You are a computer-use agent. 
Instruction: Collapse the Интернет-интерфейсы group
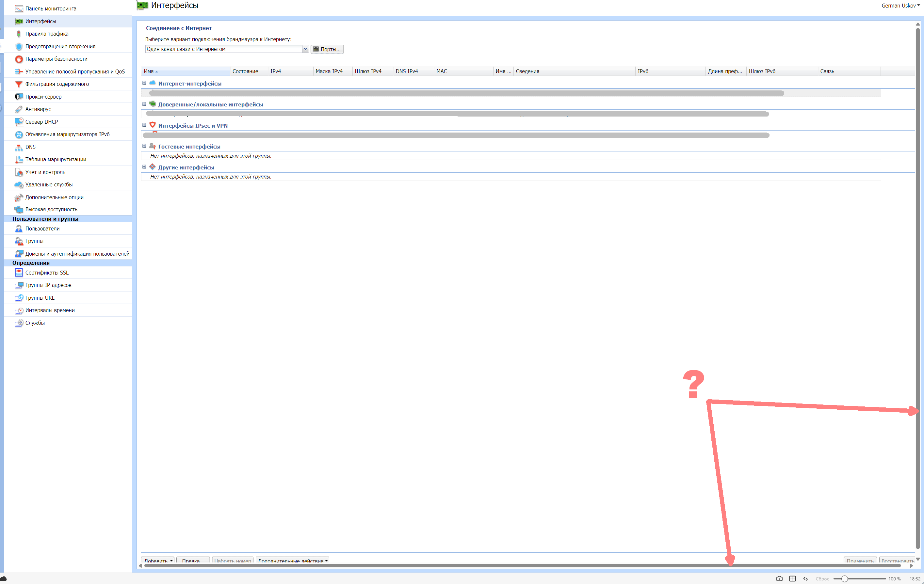coord(144,83)
